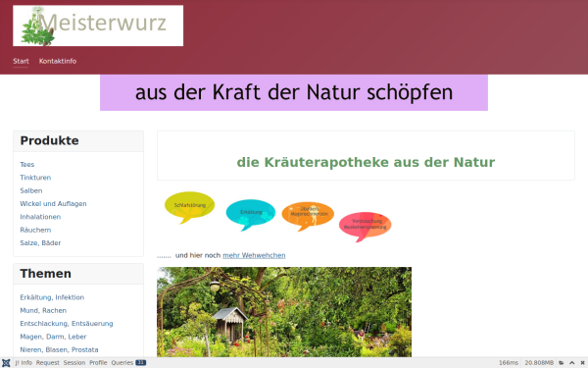Click the debug bar folder icon
Viewport: 588px width, 368px height.
point(562,363)
